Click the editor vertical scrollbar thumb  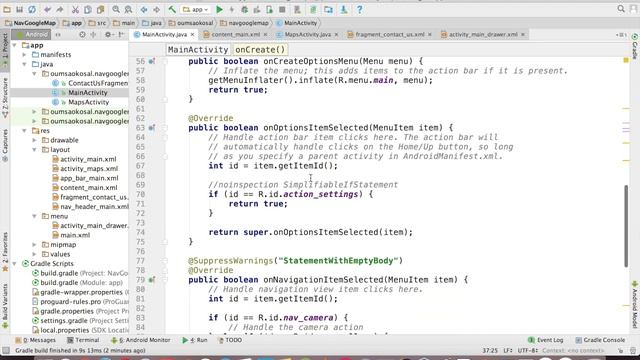click(626, 227)
